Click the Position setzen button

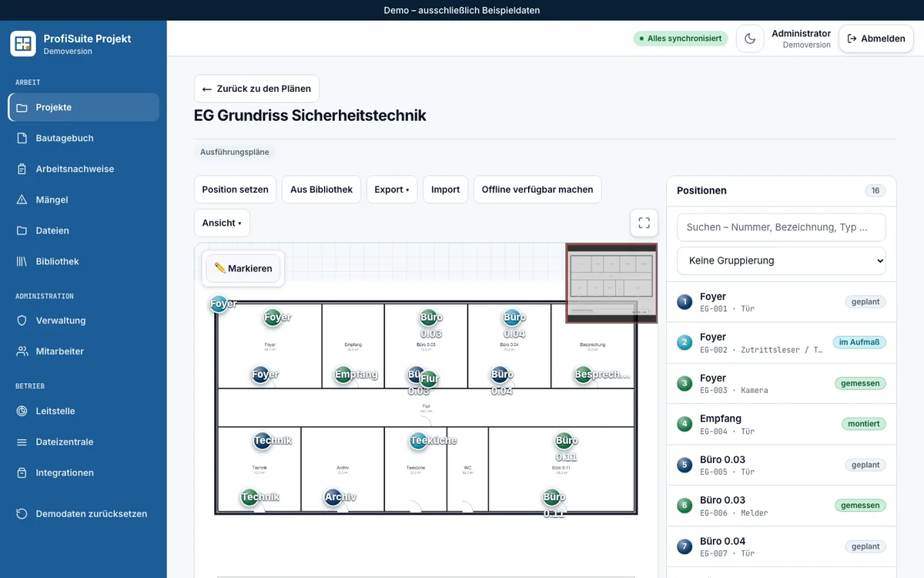click(235, 190)
